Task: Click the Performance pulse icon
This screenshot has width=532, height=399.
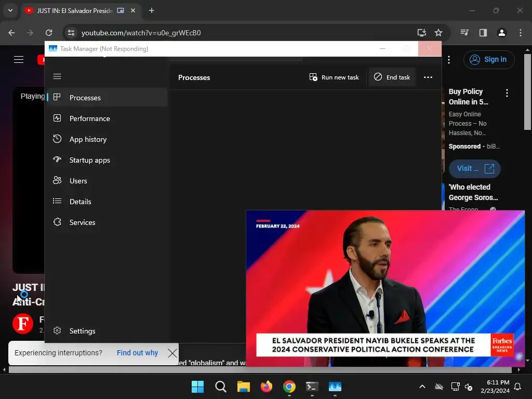Action: coord(57,118)
